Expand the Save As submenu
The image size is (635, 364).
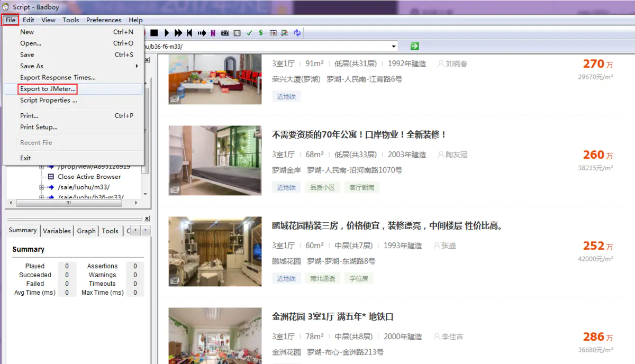73,66
